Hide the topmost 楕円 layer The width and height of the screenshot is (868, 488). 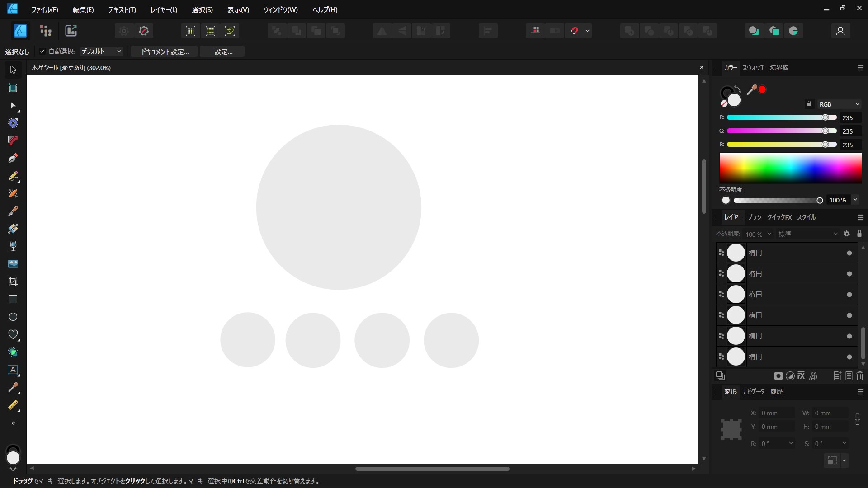pos(849,253)
